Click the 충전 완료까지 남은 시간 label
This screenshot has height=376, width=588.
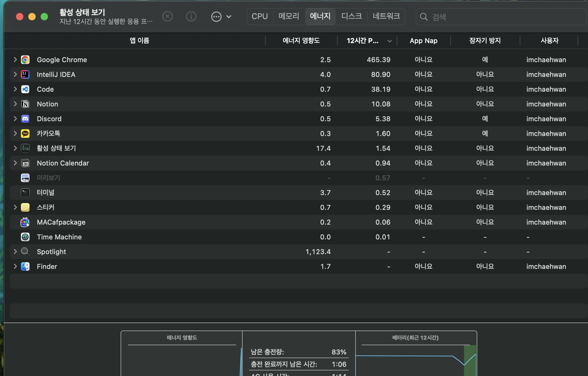(284, 364)
